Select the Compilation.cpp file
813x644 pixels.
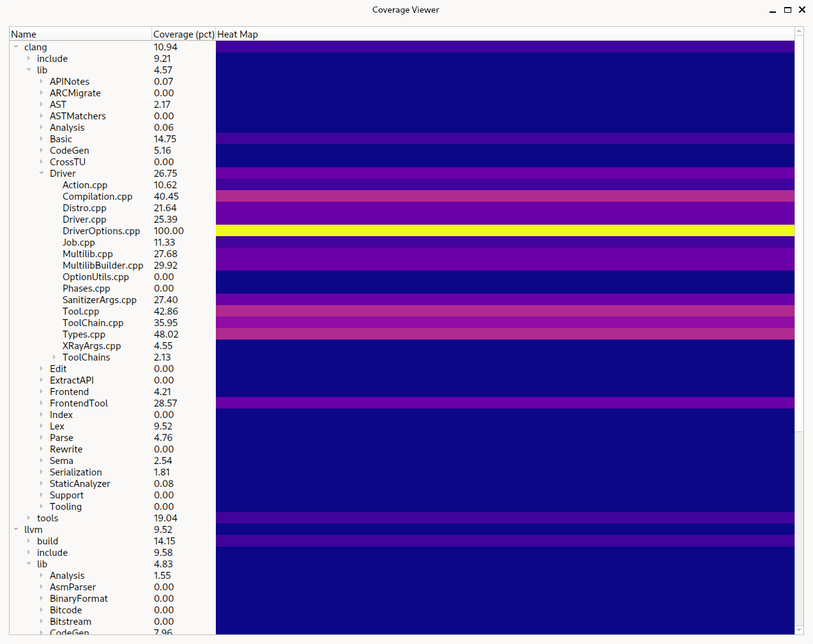point(97,196)
